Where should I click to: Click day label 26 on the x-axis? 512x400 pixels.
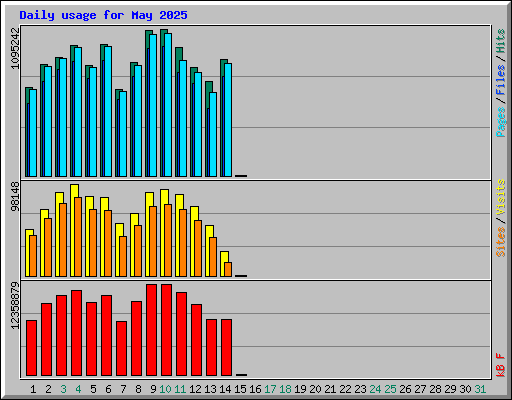[405, 389]
